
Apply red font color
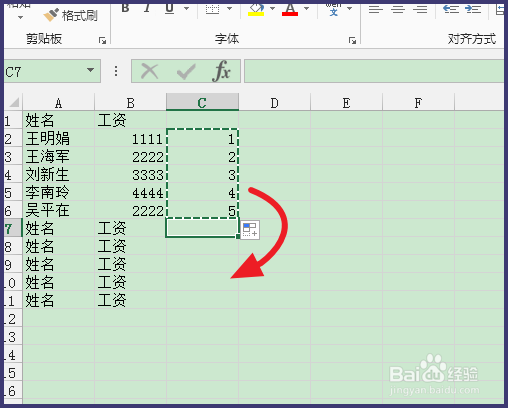[290, 9]
